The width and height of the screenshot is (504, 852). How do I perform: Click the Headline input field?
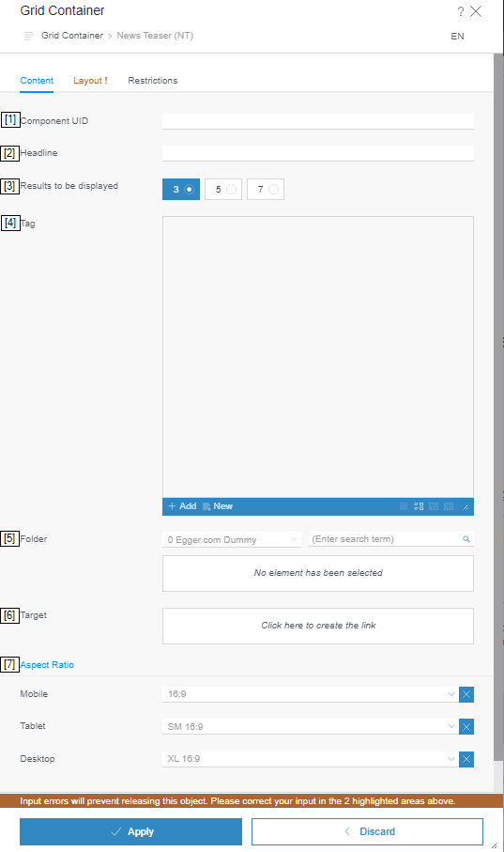[318, 153]
